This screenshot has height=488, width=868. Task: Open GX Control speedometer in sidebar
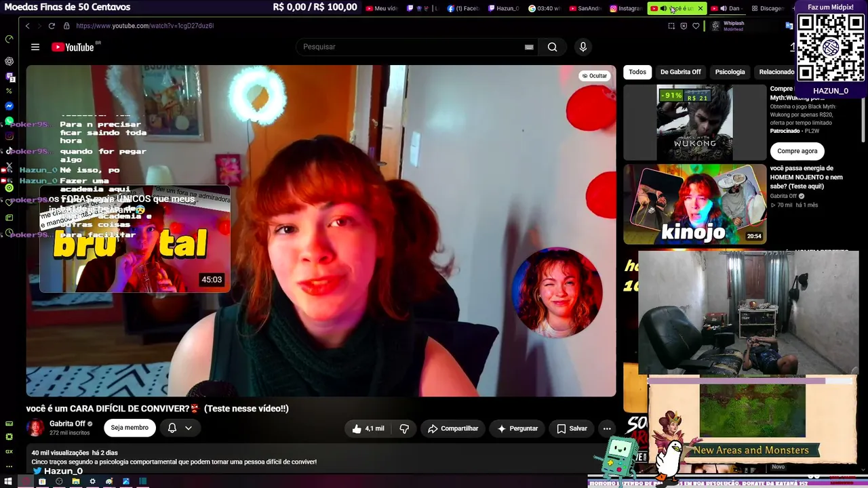tap(9, 39)
